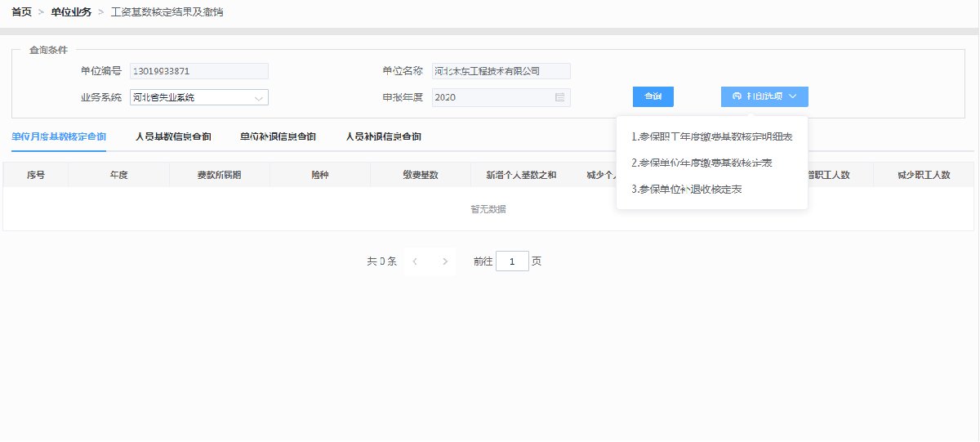The width and height of the screenshot is (980, 442).
Task: Open the 打印选项 dropdown chevron
Action: coord(793,96)
